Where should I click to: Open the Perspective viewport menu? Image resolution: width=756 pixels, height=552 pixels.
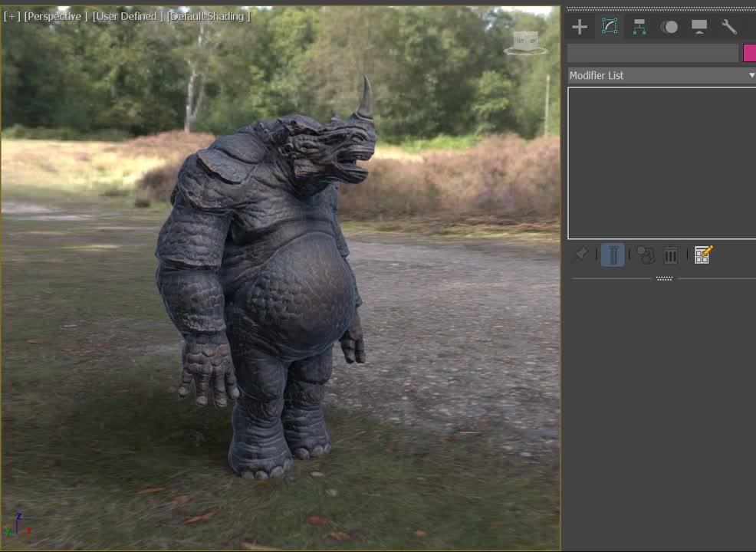click(56, 16)
